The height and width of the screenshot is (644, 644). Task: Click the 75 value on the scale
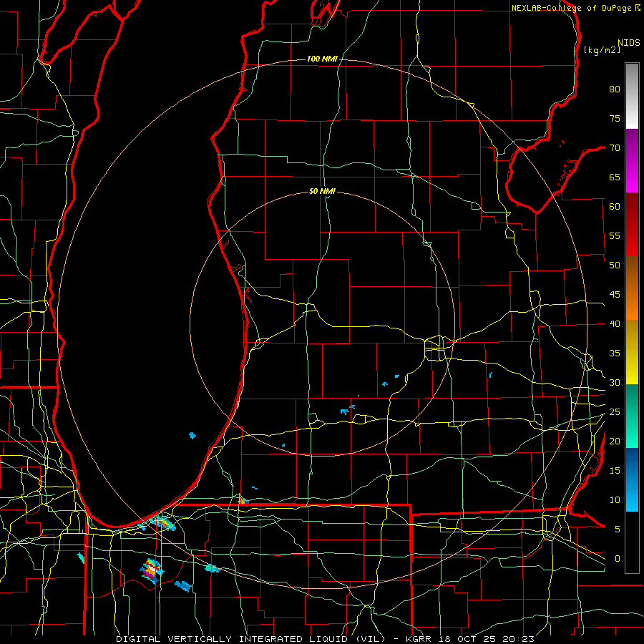[615, 119]
